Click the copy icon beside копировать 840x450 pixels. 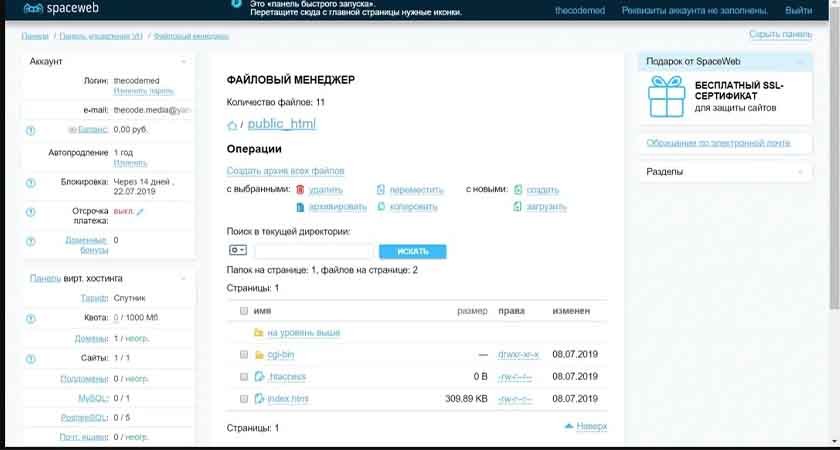click(x=381, y=207)
